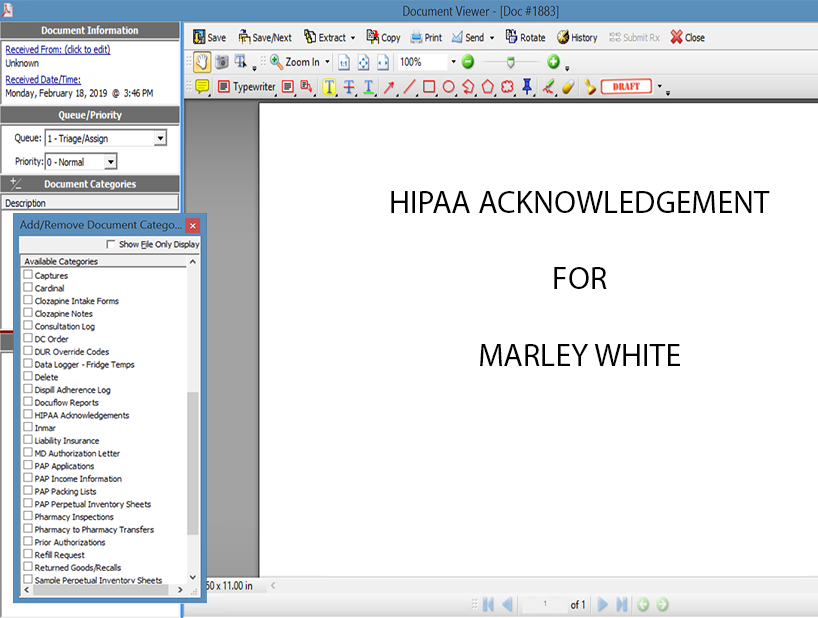Tick the Prior Authorizations checkbox
The image size is (818, 618).
pyautogui.click(x=28, y=542)
